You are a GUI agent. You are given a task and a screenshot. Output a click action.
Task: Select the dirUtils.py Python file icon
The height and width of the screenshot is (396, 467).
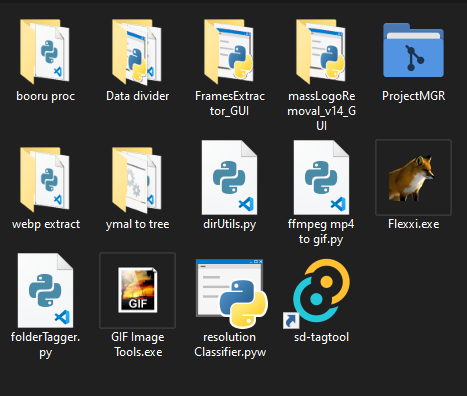229,177
